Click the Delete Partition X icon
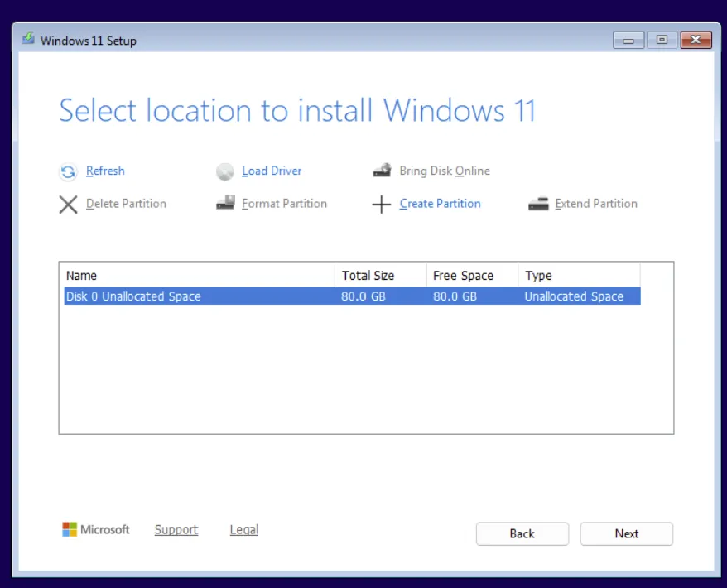 click(x=68, y=204)
